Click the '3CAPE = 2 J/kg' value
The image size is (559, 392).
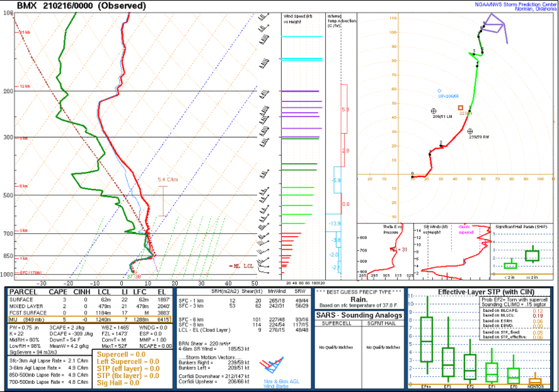coord(67,328)
